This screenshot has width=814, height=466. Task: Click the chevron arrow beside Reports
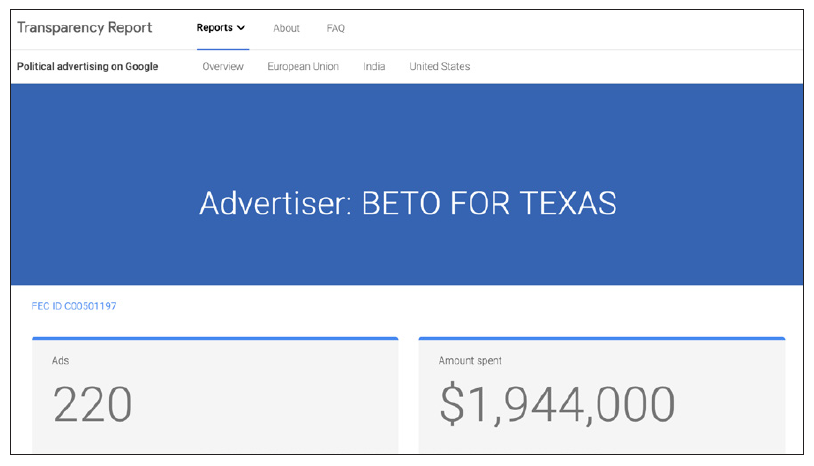tap(241, 28)
